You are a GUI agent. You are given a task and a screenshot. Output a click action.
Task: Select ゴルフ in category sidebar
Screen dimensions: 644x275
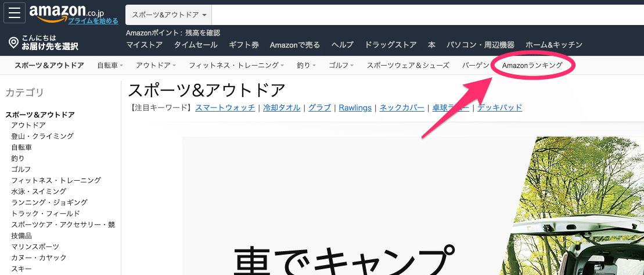pos(21,169)
